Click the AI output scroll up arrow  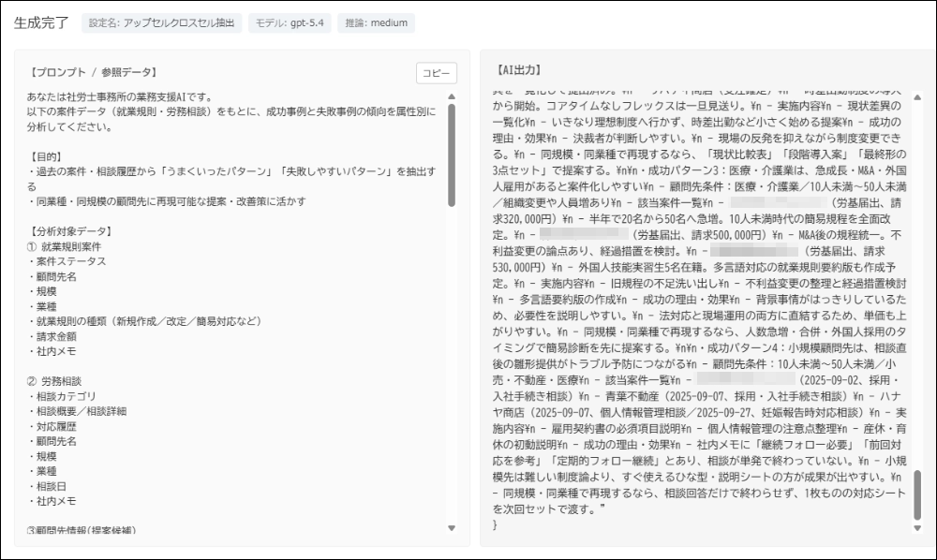(x=917, y=97)
